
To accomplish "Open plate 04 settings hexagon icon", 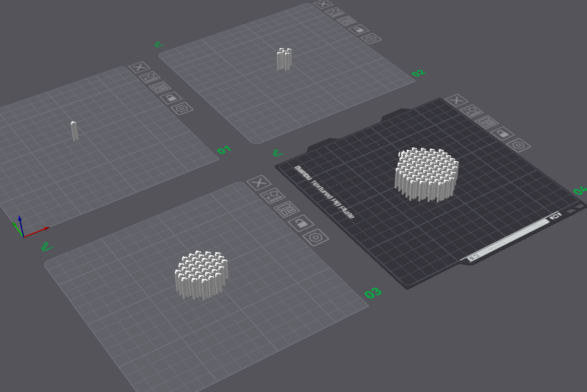I will pyautogui.click(x=519, y=145).
